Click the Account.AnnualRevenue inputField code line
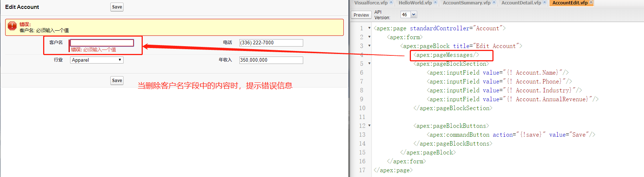This screenshot has width=644, height=177. pos(513,99)
